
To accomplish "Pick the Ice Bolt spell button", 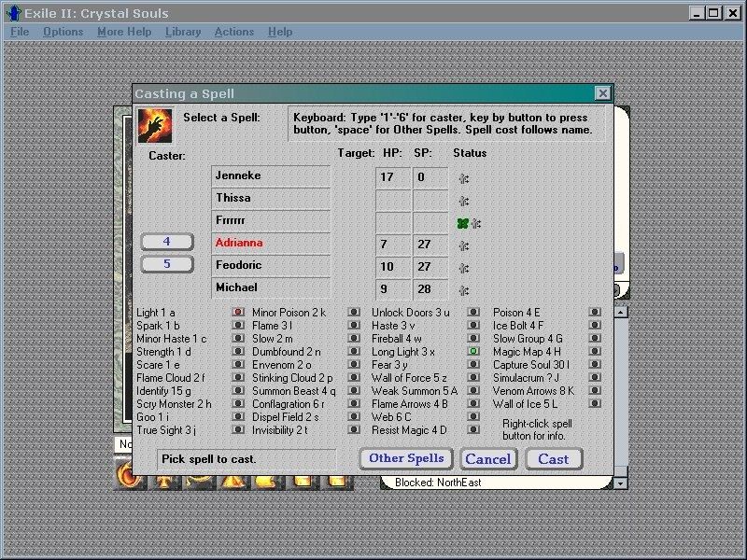I will pyautogui.click(x=595, y=326).
